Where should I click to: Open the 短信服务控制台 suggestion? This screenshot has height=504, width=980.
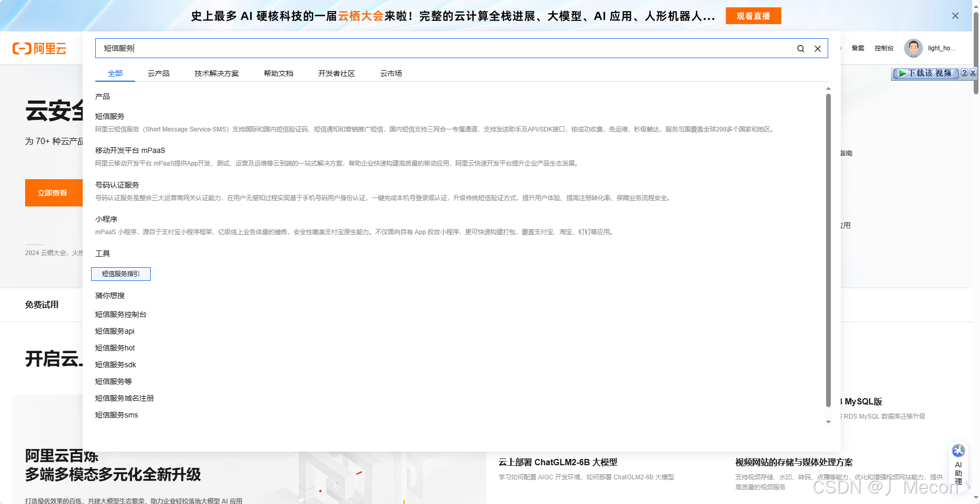point(120,314)
